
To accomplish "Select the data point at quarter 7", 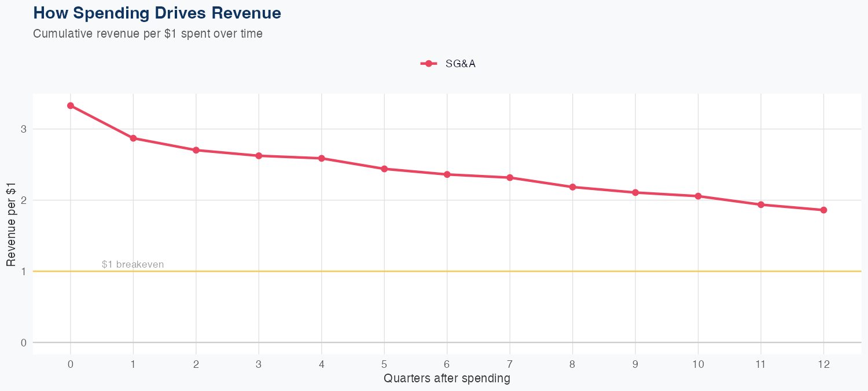I will (510, 177).
